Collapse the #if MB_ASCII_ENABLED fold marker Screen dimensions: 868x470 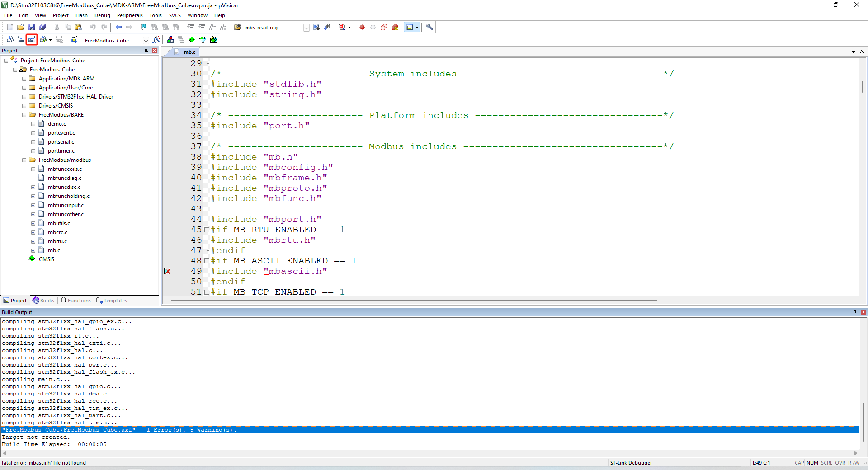207,261
